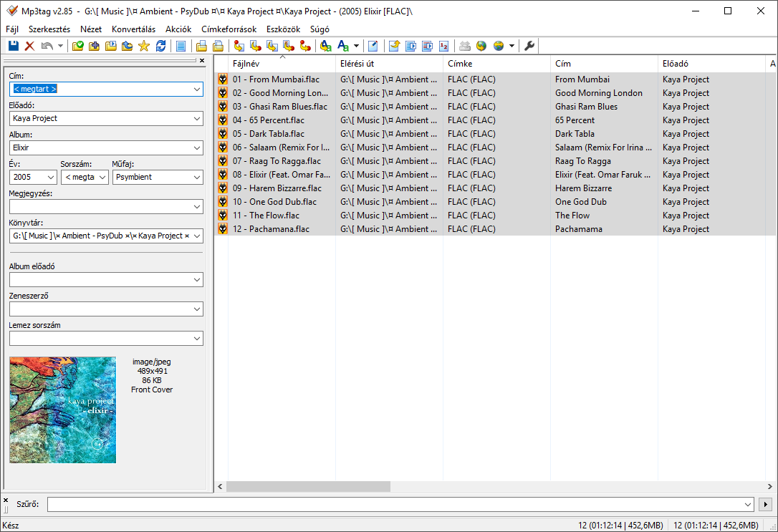This screenshot has width=778, height=532.
Task: Sort by Előadó column header
Action: [711, 64]
